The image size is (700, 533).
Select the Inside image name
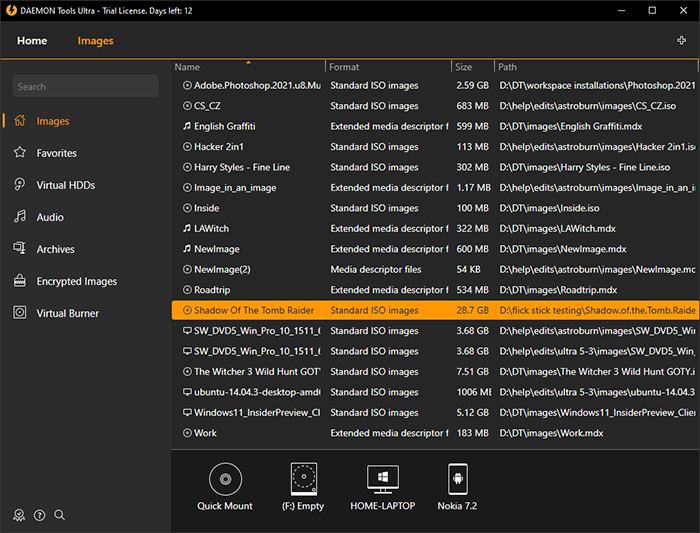[207, 208]
